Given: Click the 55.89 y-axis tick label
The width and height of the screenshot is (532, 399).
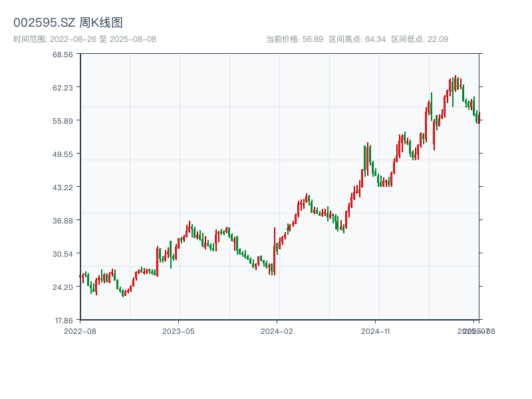Looking at the screenshot, I should (x=63, y=120).
